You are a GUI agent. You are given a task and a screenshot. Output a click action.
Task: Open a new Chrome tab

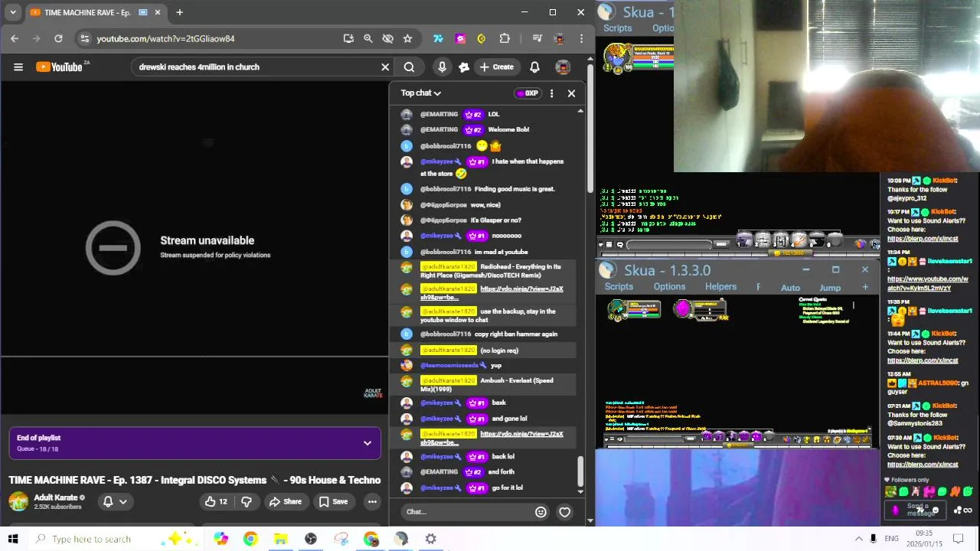pos(179,12)
